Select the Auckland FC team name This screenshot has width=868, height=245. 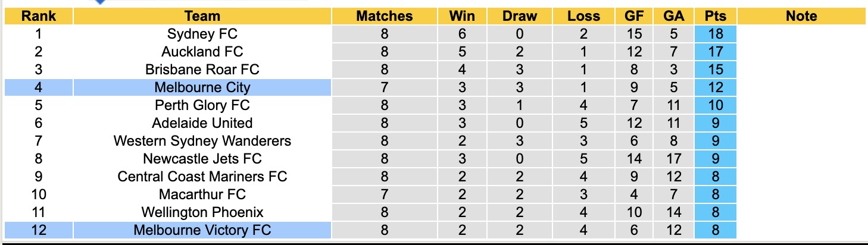click(x=202, y=52)
